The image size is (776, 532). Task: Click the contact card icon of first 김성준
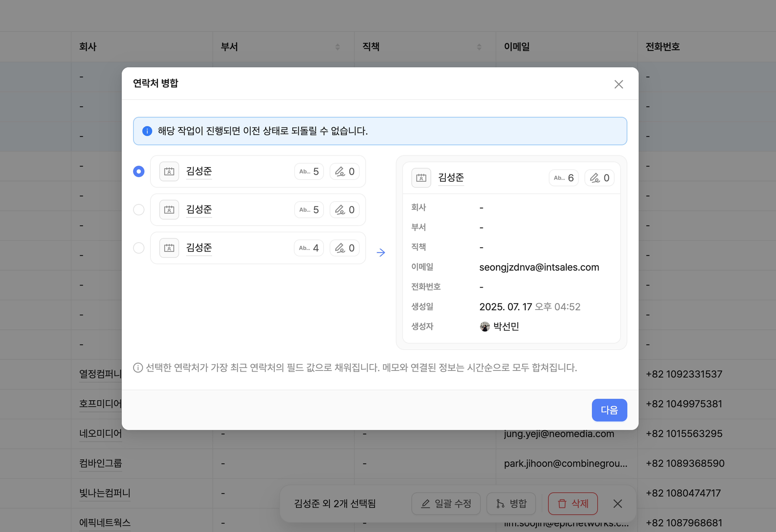[x=169, y=171]
